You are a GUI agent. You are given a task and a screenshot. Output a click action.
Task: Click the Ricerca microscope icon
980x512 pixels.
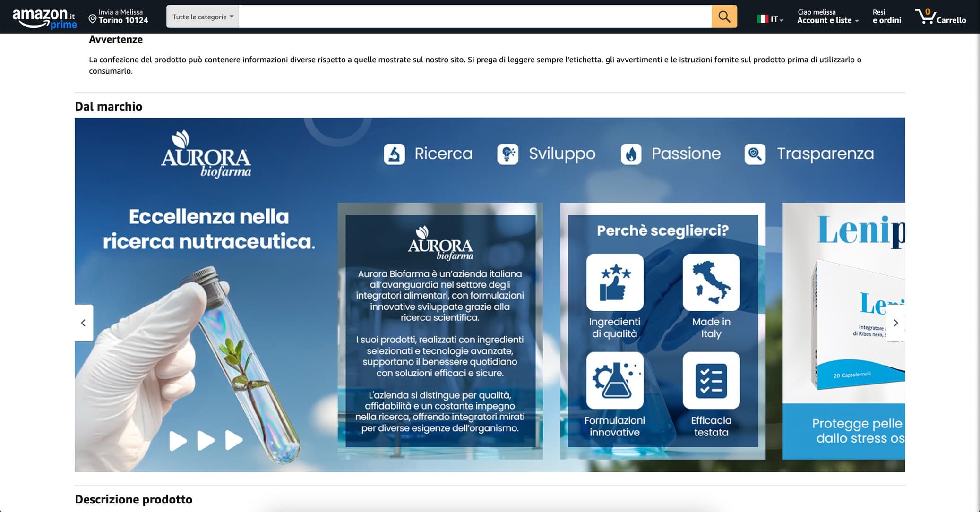tap(394, 154)
